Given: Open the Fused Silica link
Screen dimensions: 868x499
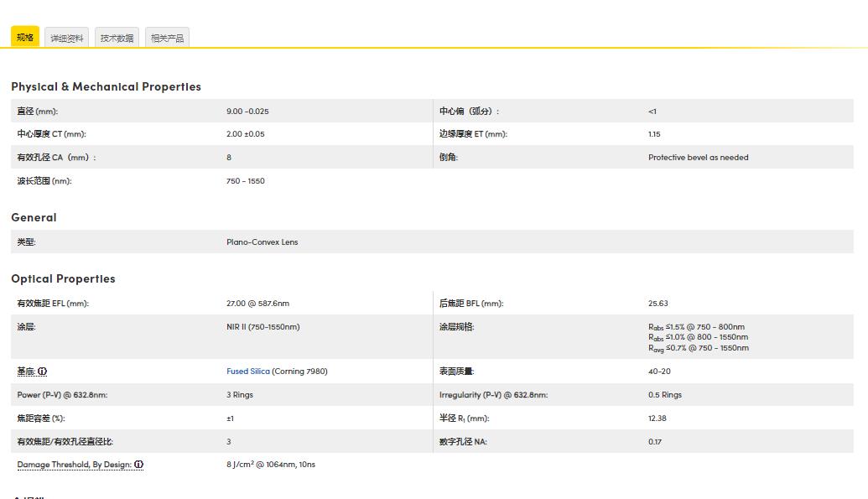Looking at the screenshot, I should pos(248,372).
